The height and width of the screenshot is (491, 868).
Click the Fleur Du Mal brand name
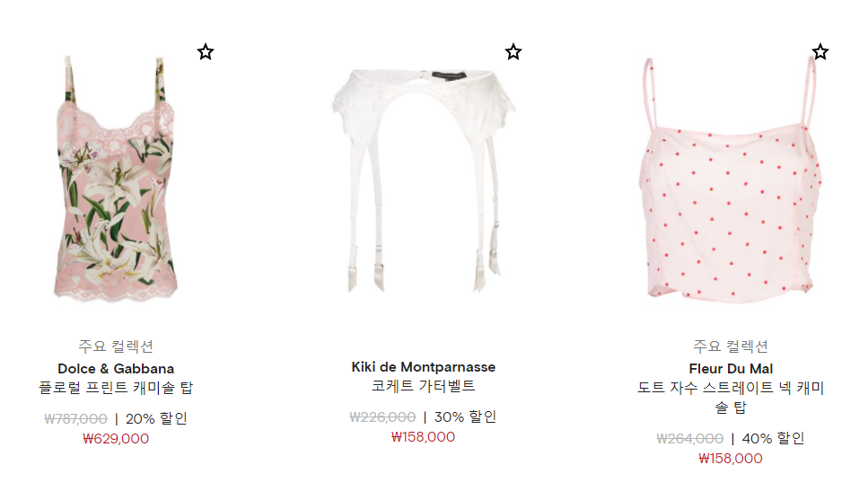(x=731, y=369)
